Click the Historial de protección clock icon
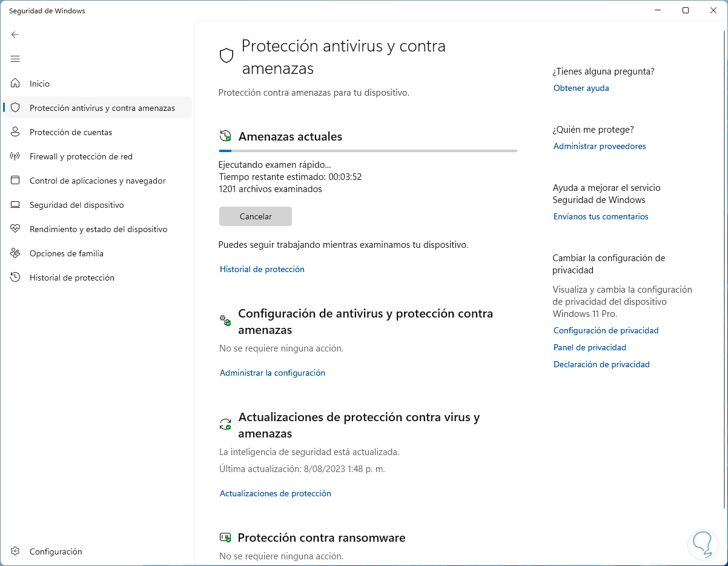 click(16, 278)
